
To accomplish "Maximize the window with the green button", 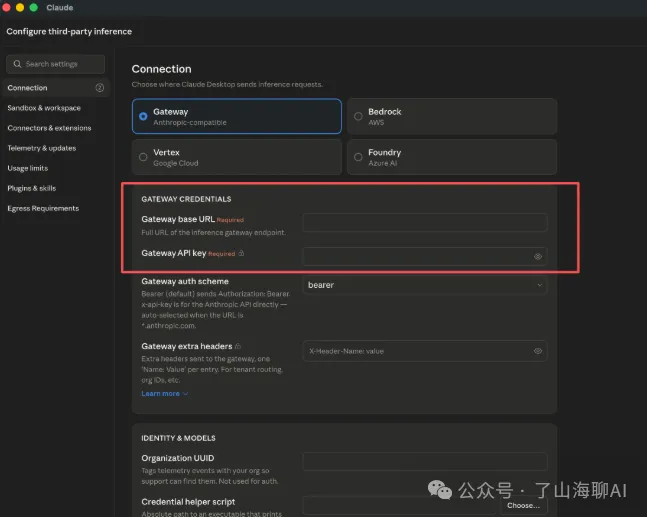I will pyautogui.click(x=34, y=7).
